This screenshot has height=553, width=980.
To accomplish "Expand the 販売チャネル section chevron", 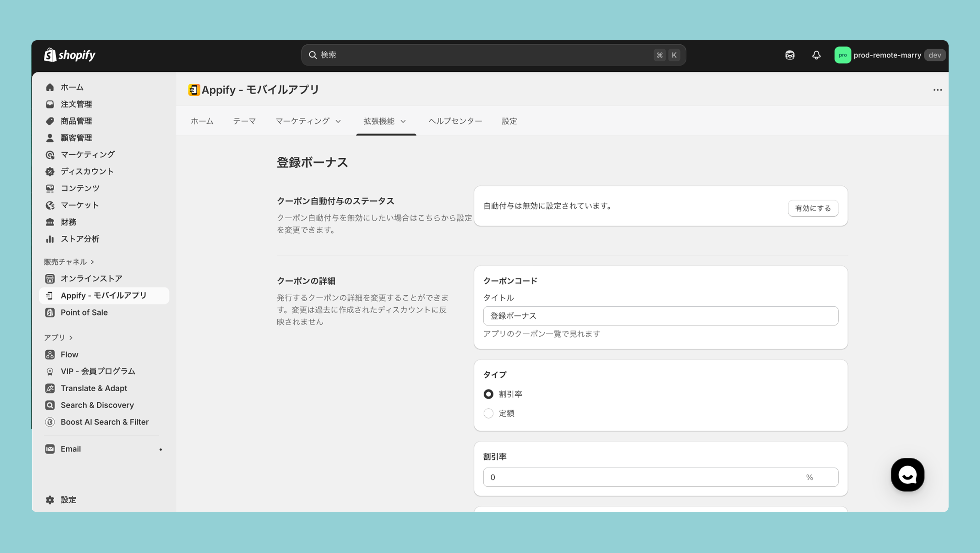I will click(92, 262).
